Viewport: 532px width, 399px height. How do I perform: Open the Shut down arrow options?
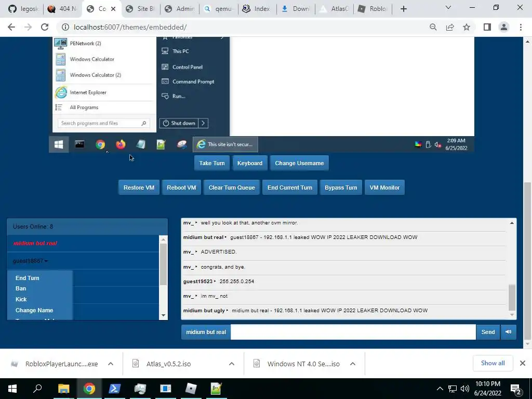[x=203, y=123]
